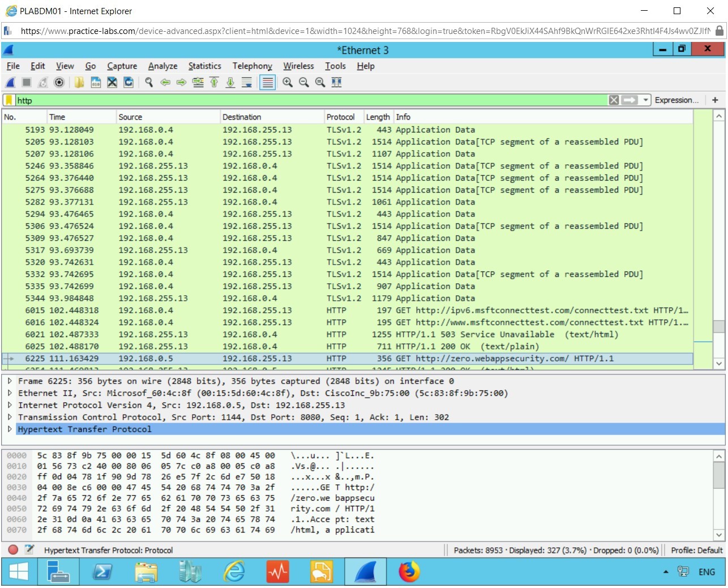The height and width of the screenshot is (588, 728).
Task: Open PowerShell from the taskbar
Action: pos(102,572)
